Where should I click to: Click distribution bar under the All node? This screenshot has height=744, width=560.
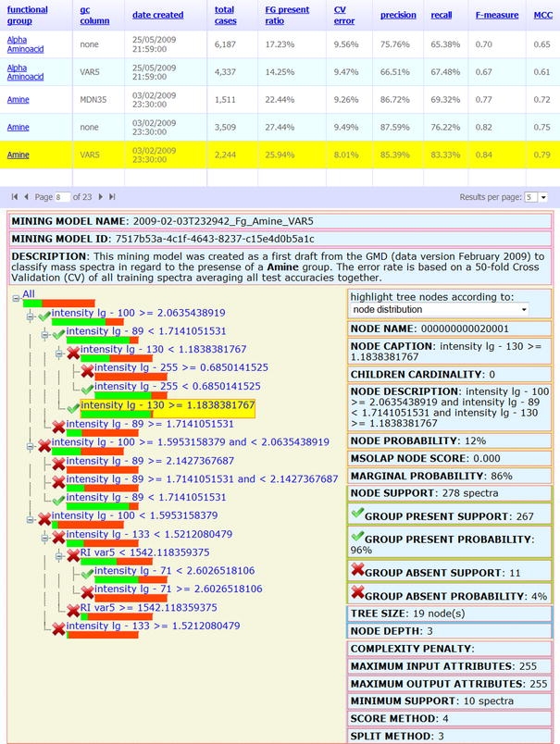pos(59,304)
